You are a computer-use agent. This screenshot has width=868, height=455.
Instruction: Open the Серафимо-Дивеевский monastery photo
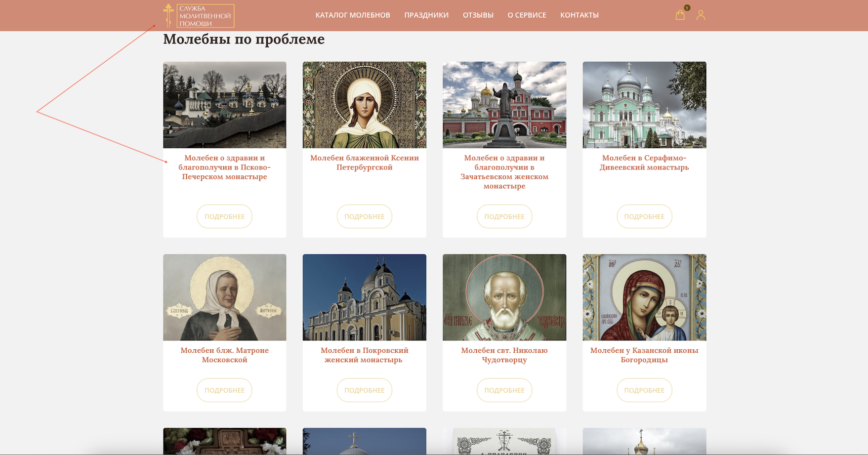[x=644, y=105]
